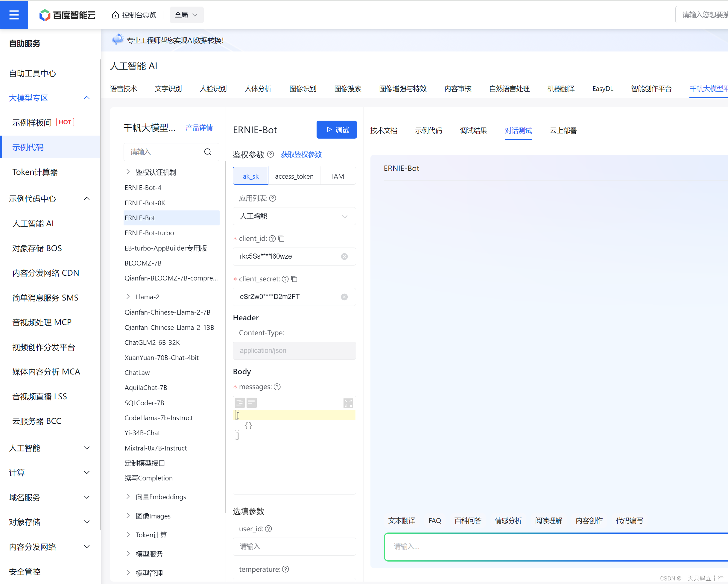This screenshot has height=584, width=728.
Task: Clear the client_secret field value
Action: coord(344,297)
